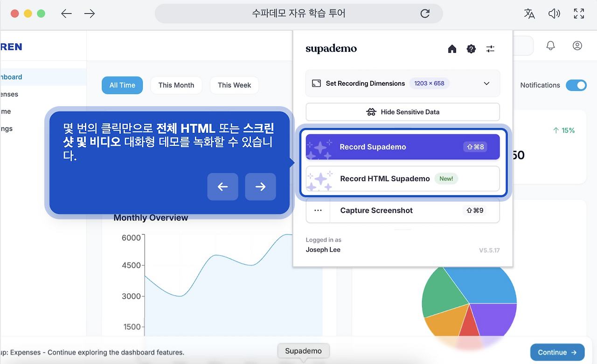Click the 1203 × 658 dimensions badge
The height and width of the screenshot is (364, 597).
(429, 83)
